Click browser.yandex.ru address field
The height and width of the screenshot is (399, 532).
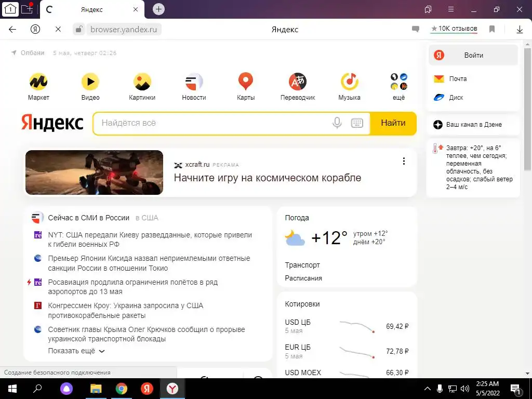(x=124, y=29)
